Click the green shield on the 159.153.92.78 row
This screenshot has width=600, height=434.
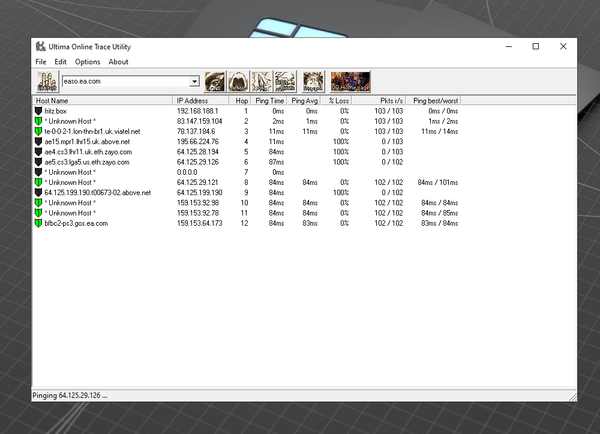[x=38, y=213]
